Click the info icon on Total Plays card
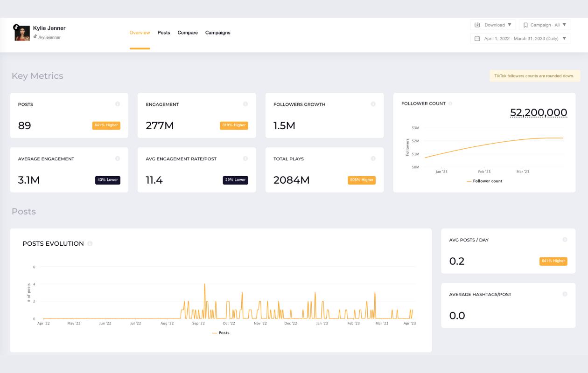The width and height of the screenshot is (588, 373). [373, 159]
